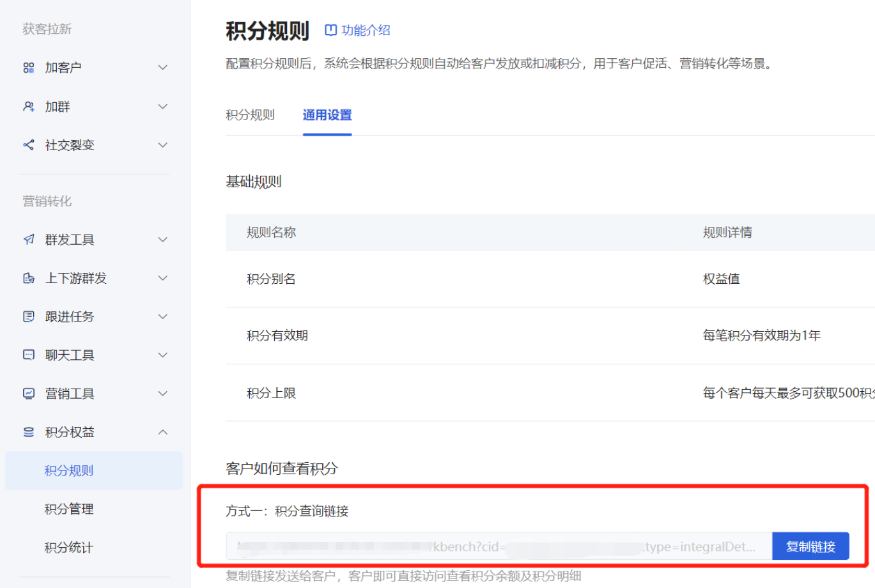Switch to the 积分规则 tab
875x588 pixels.
pyautogui.click(x=250, y=115)
